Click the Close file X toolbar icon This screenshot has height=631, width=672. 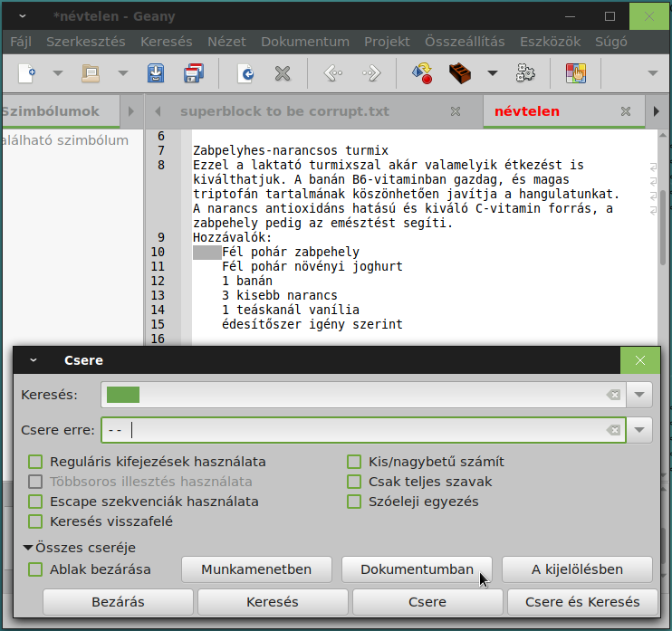(x=283, y=73)
